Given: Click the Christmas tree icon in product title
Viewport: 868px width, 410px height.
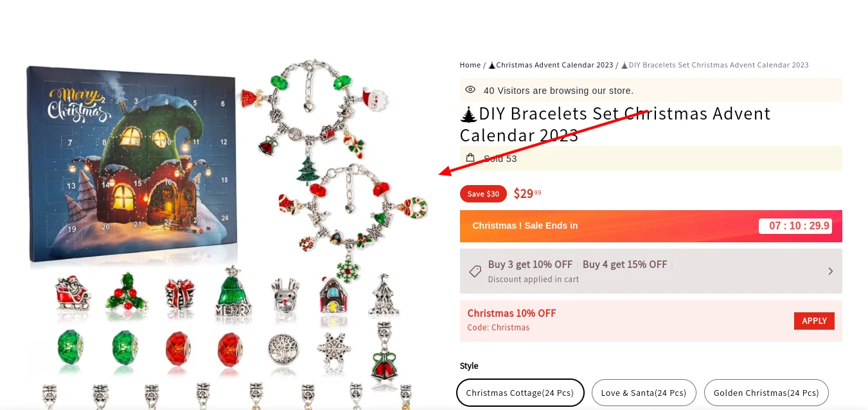Looking at the screenshot, I should coord(467,114).
